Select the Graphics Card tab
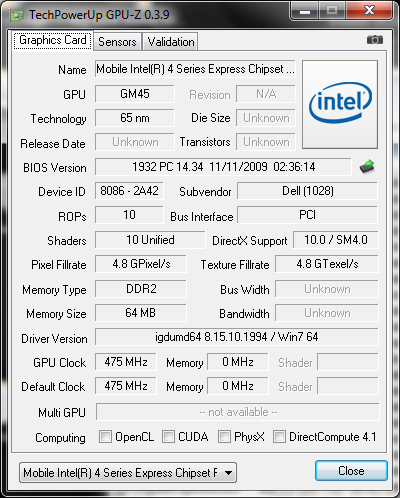This screenshot has width=400, height=498. point(53,40)
